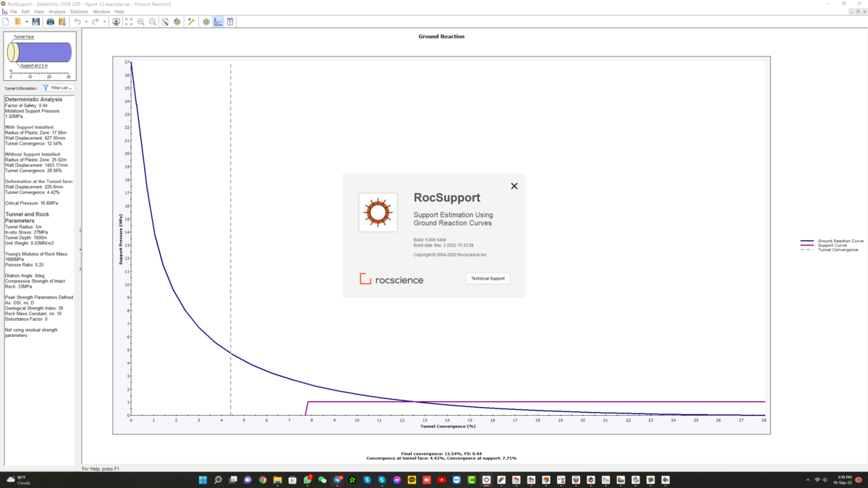Viewport: 868px width, 488px height.
Task: Open WhatsApp from the taskbar
Action: tap(307, 479)
